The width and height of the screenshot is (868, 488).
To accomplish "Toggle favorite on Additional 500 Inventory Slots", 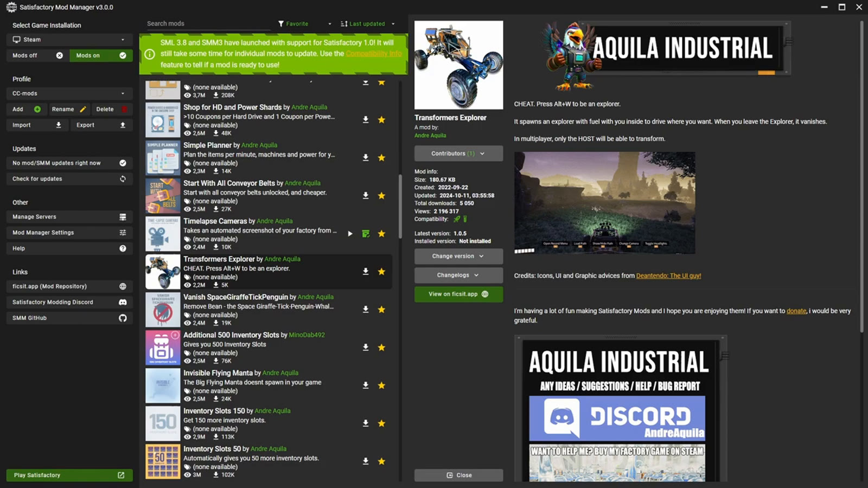I will pyautogui.click(x=382, y=348).
